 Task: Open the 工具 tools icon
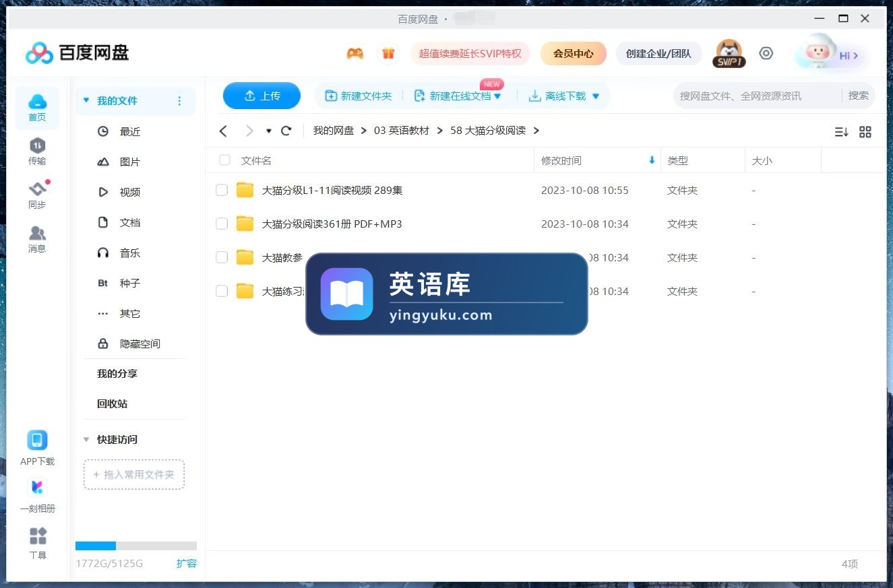(x=38, y=536)
